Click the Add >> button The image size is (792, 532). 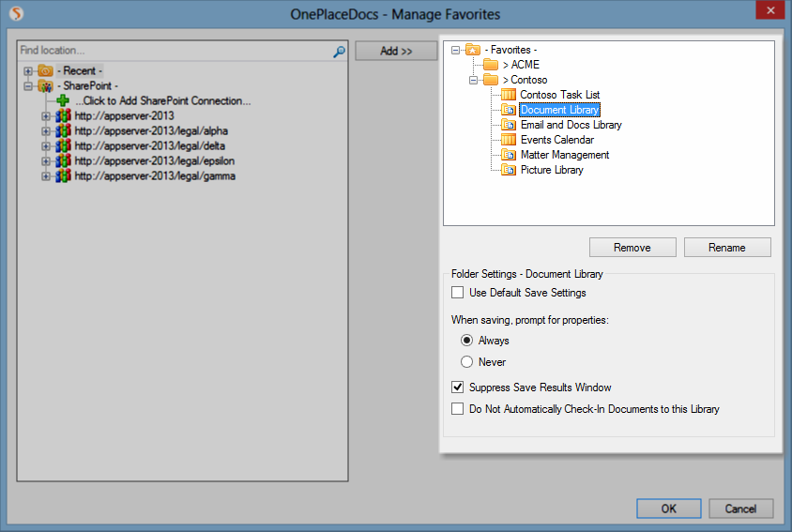395,51
